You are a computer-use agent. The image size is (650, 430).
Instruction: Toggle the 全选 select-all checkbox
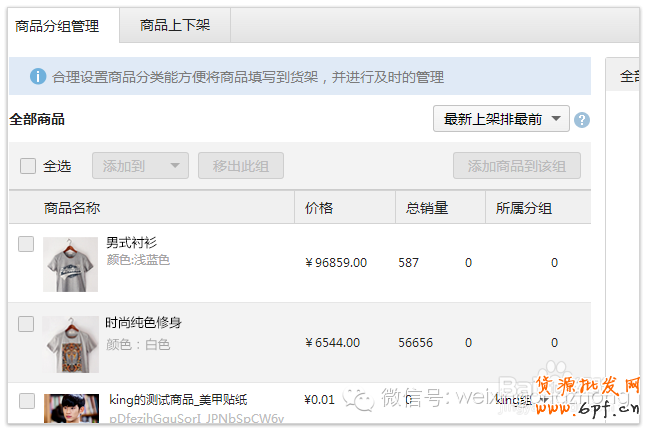(x=28, y=166)
